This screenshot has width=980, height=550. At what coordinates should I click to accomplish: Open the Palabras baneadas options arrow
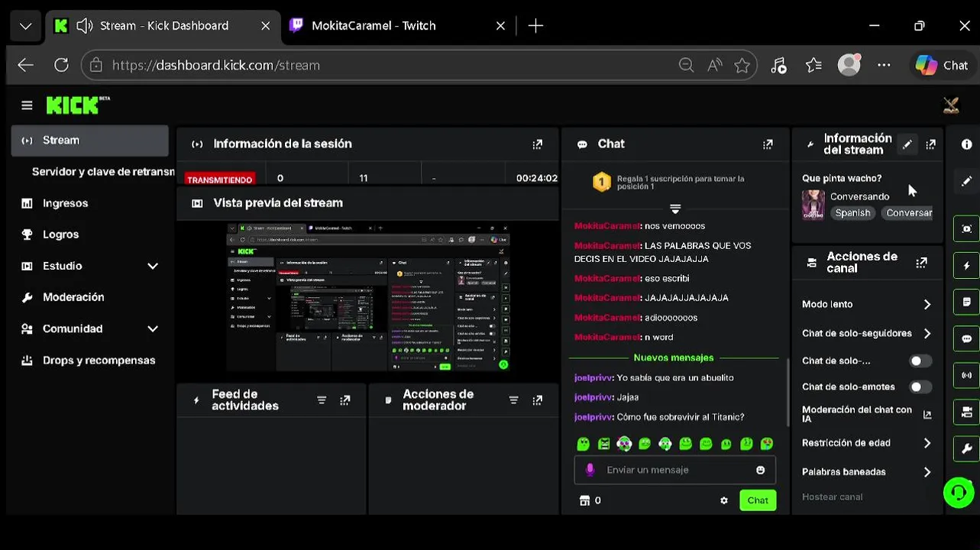pos(927,472)
